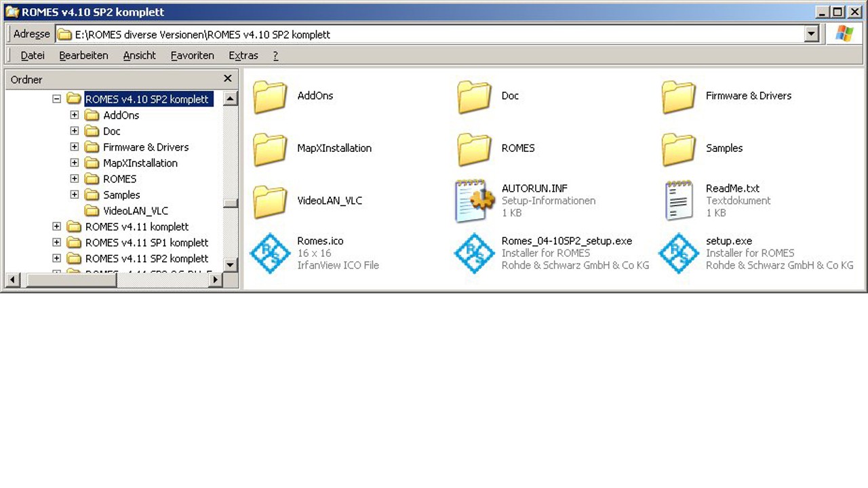Open the AddOns folder icon in file pane
Image resolution: width=868 pixels, height=488 pixels.
[270, 97]
